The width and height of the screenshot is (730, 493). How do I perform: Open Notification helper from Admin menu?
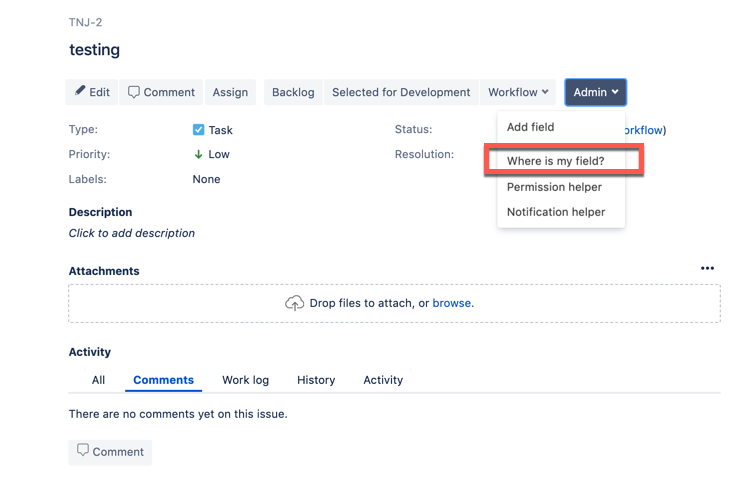point(556,212)
